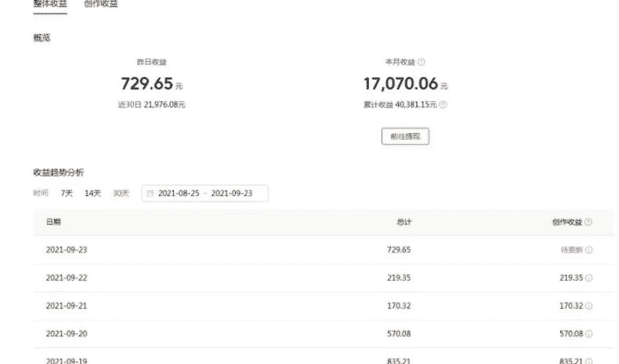Select the 2021-09-21 date cell
619x364 pixels.
(66, 306)
